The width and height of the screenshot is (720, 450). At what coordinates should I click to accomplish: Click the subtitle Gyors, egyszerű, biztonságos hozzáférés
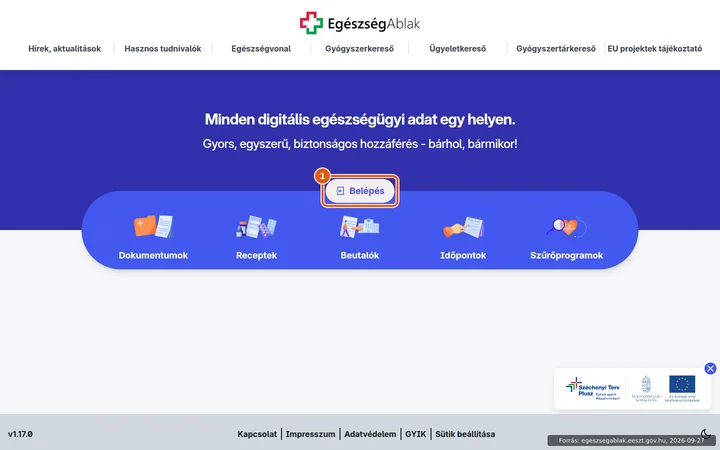coord(360,144)
